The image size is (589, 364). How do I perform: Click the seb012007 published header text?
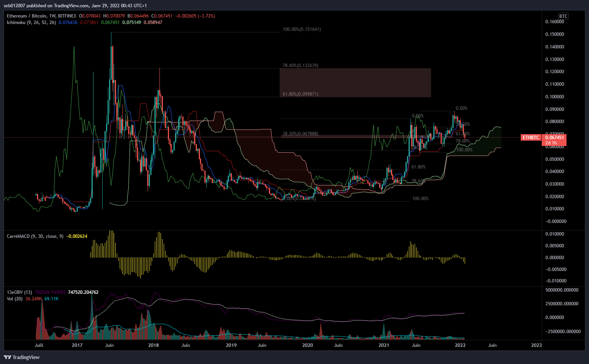coord(75,5)
